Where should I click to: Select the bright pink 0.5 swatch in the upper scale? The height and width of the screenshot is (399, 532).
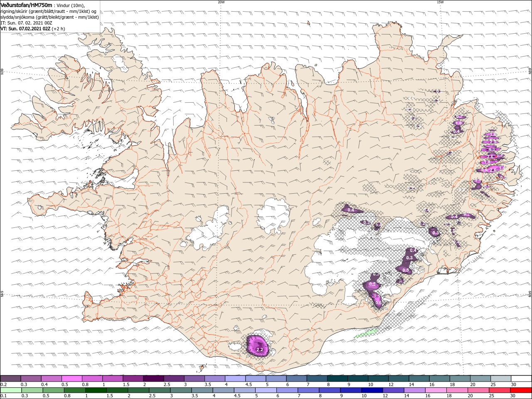(x=72, y=379)
